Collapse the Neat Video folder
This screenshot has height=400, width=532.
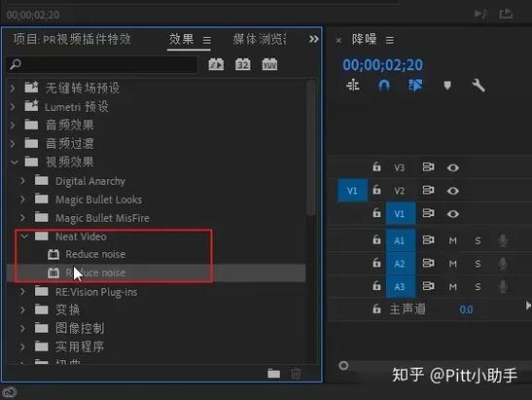coord(24,236)
